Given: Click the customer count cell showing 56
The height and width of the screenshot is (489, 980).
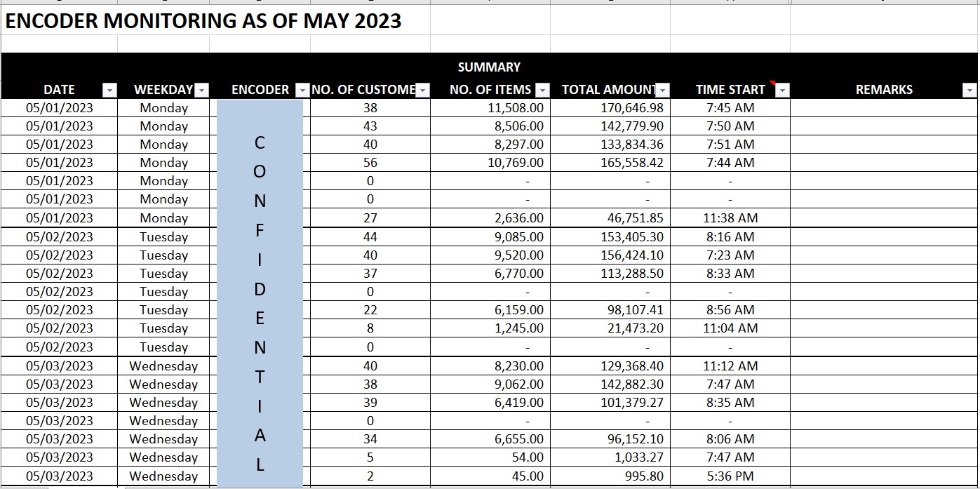Looking at the screenshot, I should click(x=370, y=163).
